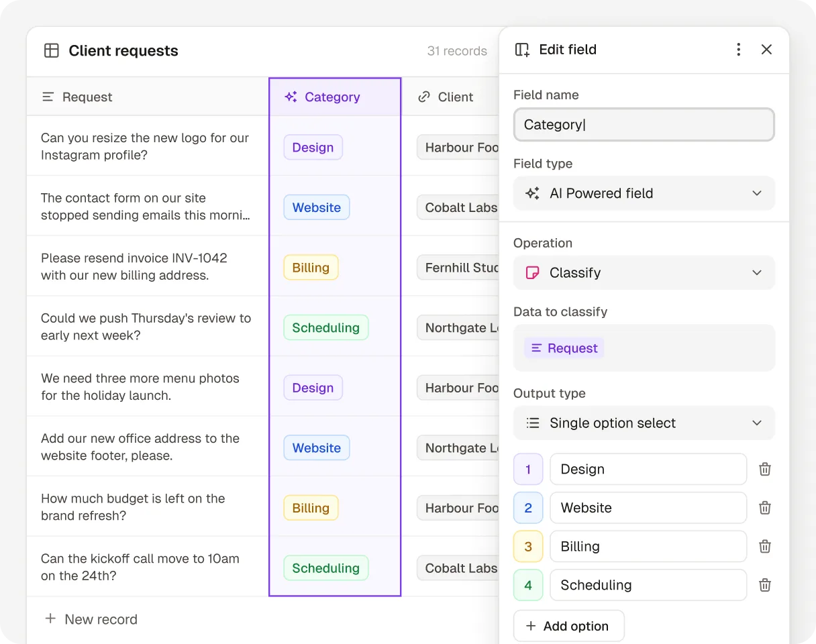The width and height of the screenshot is (816, 644).
Task: Click color swatch number 2 for Website
Action: click(528, 508)
